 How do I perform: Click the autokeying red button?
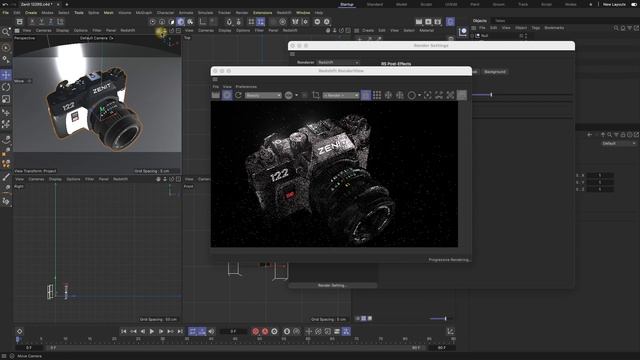(265, 331)
